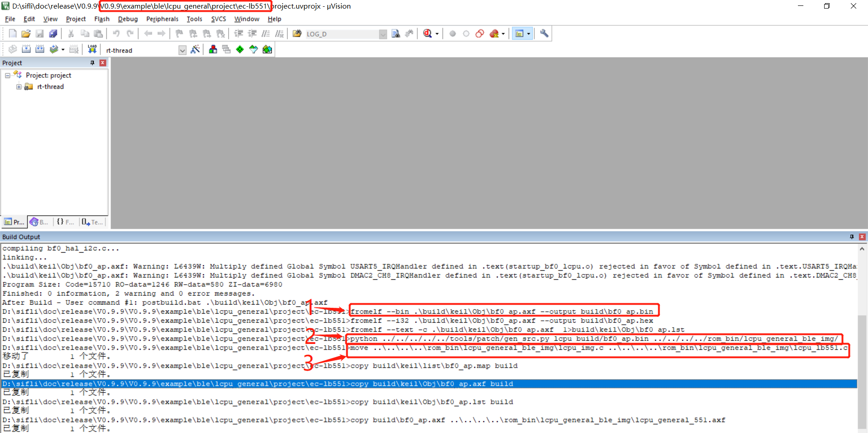Copy selection with the two-pages icon
The height and width of the screenshot is (433, 868).
click(x=85, y=33)
